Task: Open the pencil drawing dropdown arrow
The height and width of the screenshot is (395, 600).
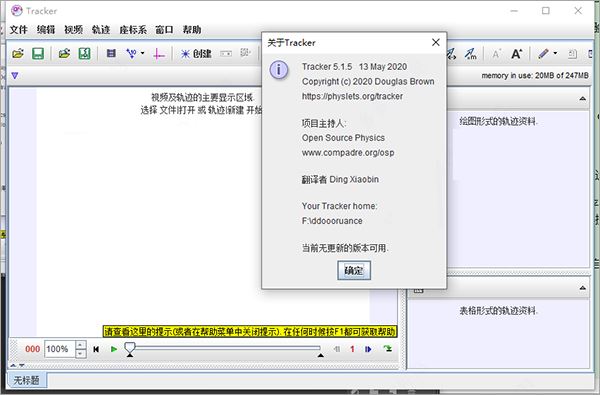Action: click(555, 53)
